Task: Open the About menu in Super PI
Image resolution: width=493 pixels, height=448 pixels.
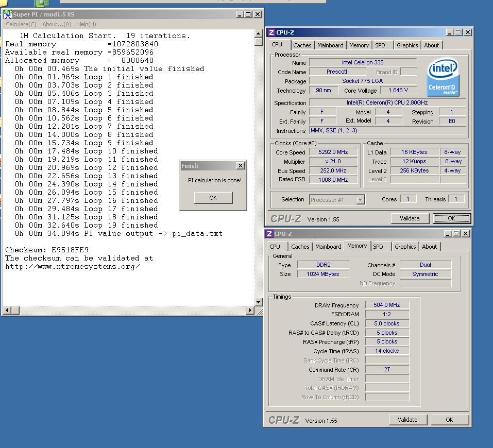Action: [x=57, y=24]
